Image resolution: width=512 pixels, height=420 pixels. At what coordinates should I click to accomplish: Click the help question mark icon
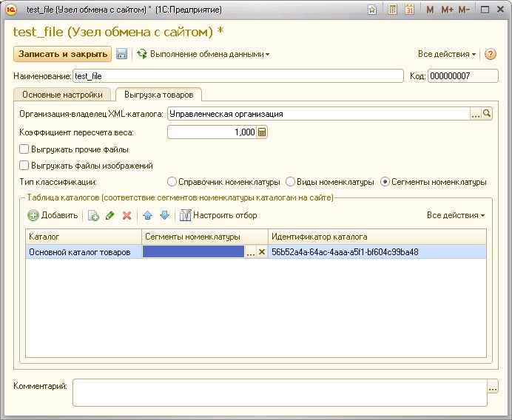(x=490, y=54)
